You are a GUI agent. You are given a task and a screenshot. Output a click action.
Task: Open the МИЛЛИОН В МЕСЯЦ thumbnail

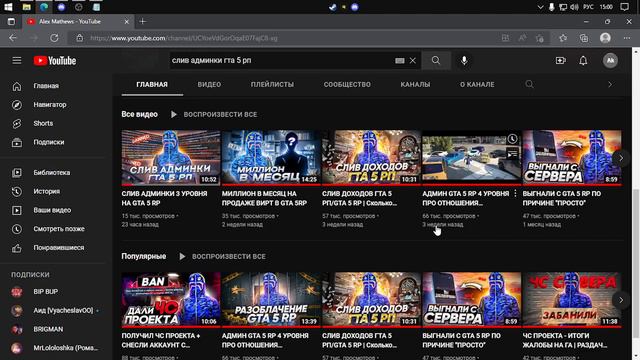pyautogui.click(x=271, y=158)
